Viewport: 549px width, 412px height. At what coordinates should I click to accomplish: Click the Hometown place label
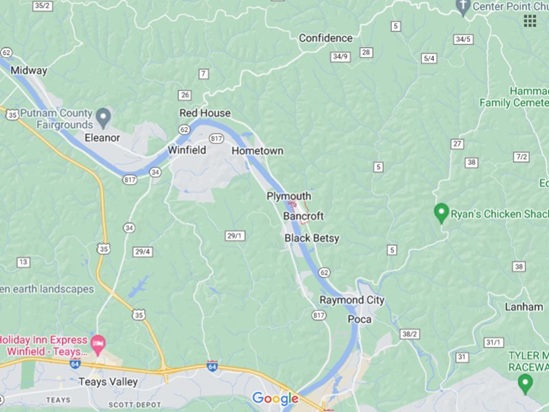(x=257, y=151)
